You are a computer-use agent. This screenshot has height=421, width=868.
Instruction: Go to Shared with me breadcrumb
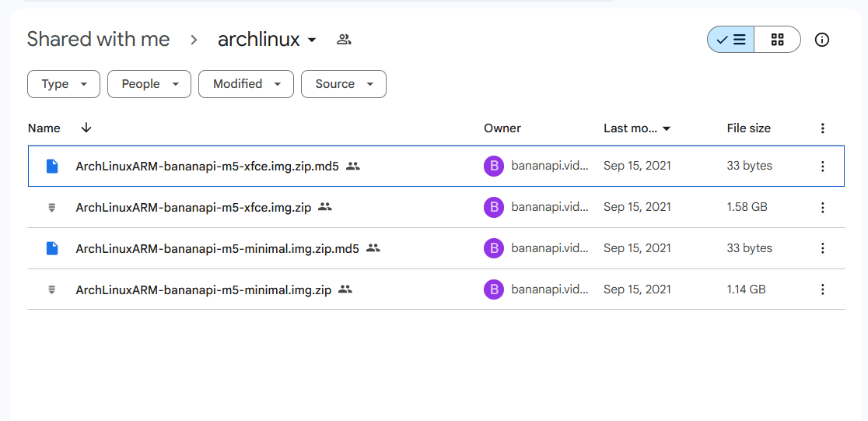99,40
